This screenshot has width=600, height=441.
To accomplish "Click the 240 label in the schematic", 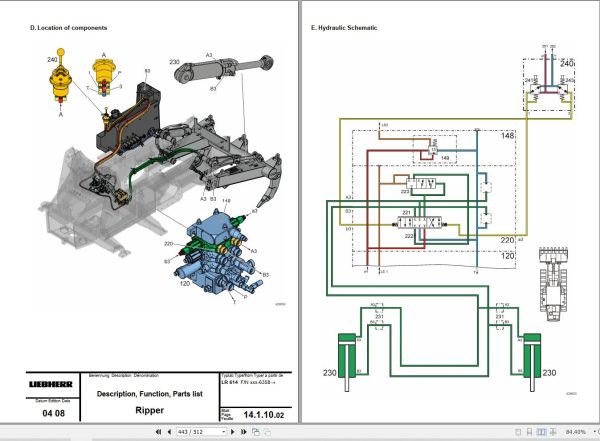I will pos(567,63).
